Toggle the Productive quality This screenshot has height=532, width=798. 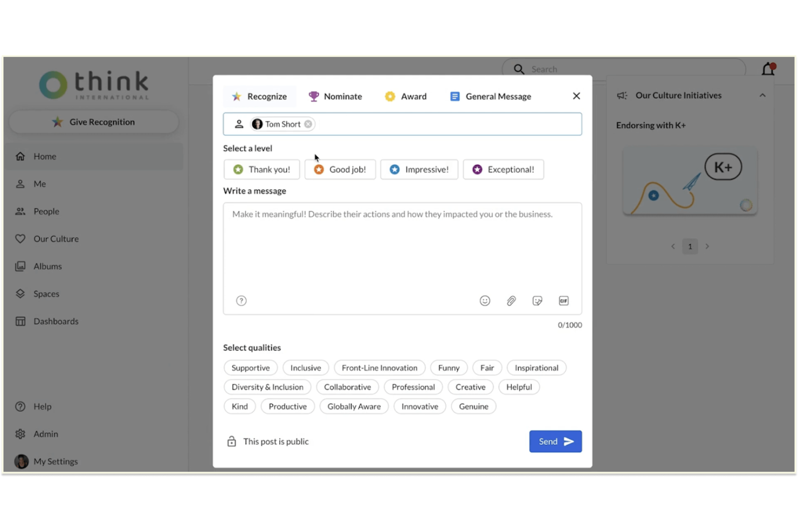pyautogui.click(x=287, y=406)
